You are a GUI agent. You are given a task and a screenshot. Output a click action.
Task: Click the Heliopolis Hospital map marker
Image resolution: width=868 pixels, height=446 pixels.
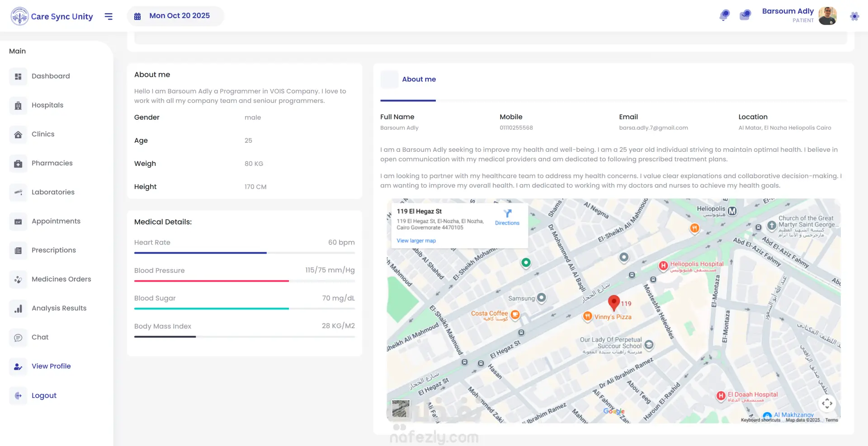[663, 266]
